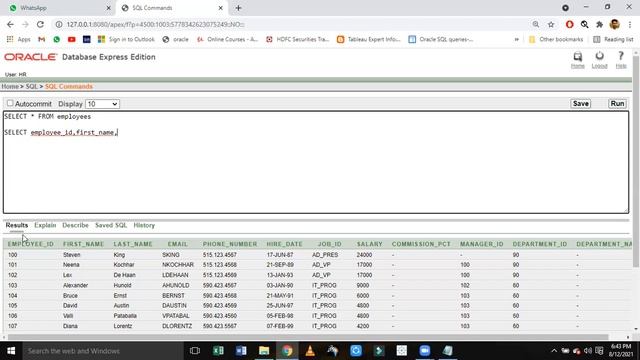
Task: Open Oracle SQL queries bookmark
Action: pyautogui.click(x=441, y=39)
